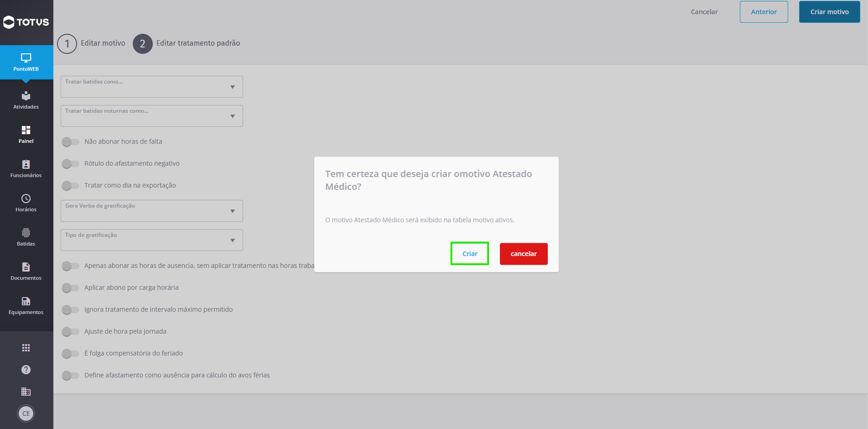Toggle Aplicar abono por carga horária
This screenshot has height=429, width=868.
[x=71, y=288]
